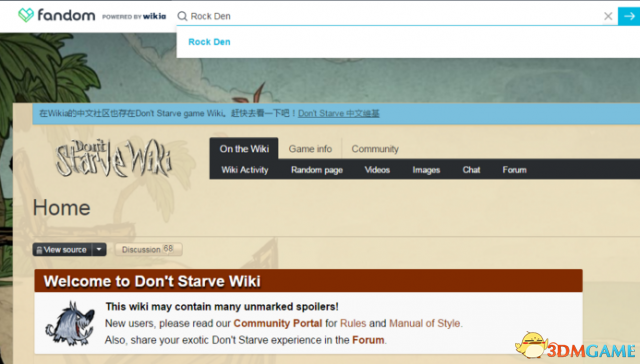The image size is (640, 364).
Task: Click the lock icon on View source
Action: (39, 250)
